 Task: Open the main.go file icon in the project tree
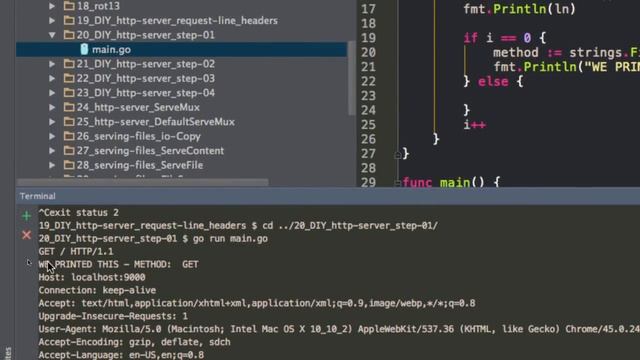tap(84, 49)
